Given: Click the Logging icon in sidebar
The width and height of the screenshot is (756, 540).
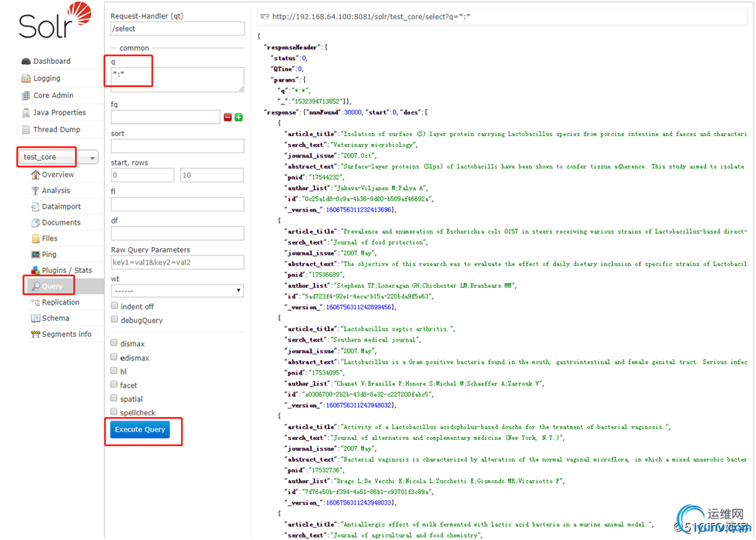Looking at the screenshot, I should [26, 78].
